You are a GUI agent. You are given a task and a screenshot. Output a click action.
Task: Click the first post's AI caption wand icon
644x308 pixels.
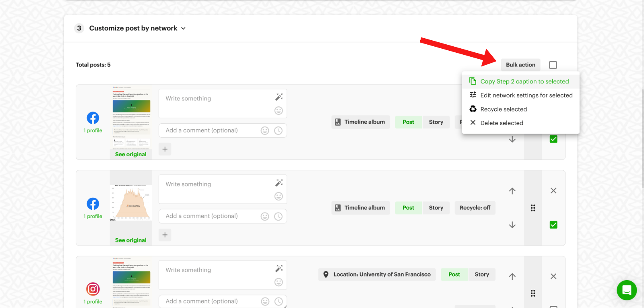tap(279, 97)
